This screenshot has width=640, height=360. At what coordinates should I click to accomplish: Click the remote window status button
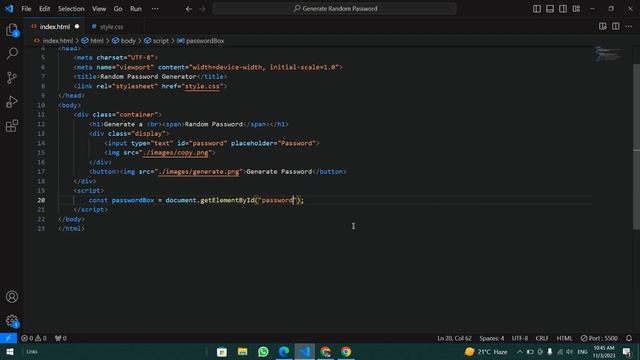coord(8,338)
